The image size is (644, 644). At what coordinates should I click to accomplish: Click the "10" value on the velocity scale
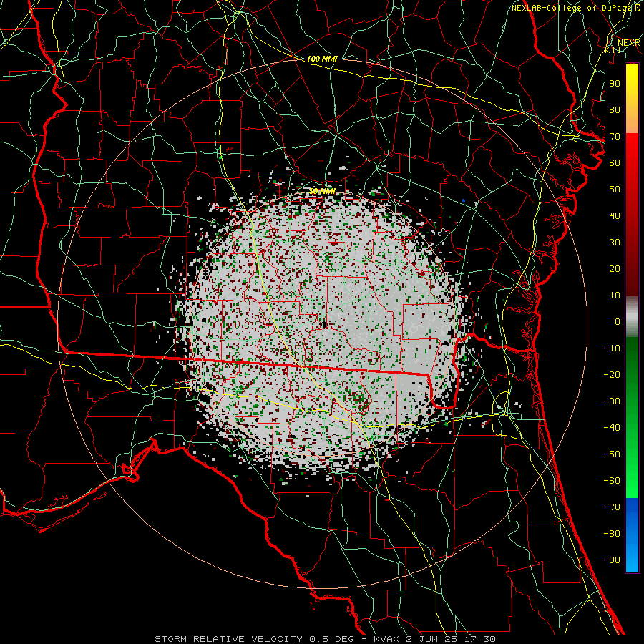pyautogui.click(x=615, y=296)
